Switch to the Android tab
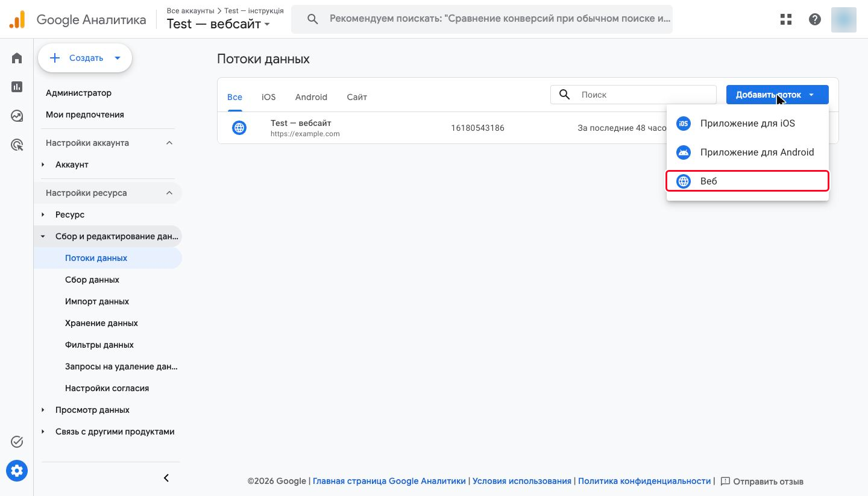This screenshot has height=496, width=868. [x=311, y=97]
